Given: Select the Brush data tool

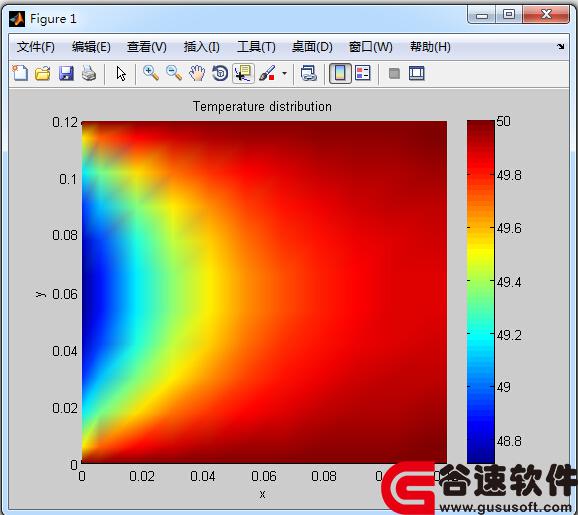Looking at the screenshot, I should [x=267, y=73].
